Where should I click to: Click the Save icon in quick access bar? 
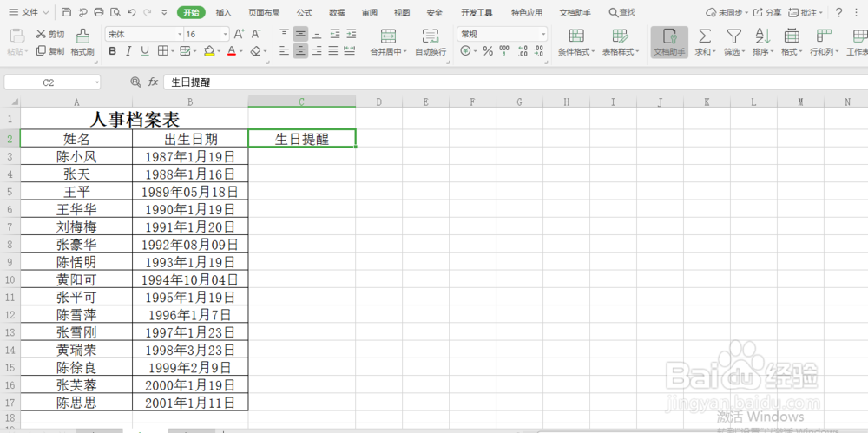point(67,12)
